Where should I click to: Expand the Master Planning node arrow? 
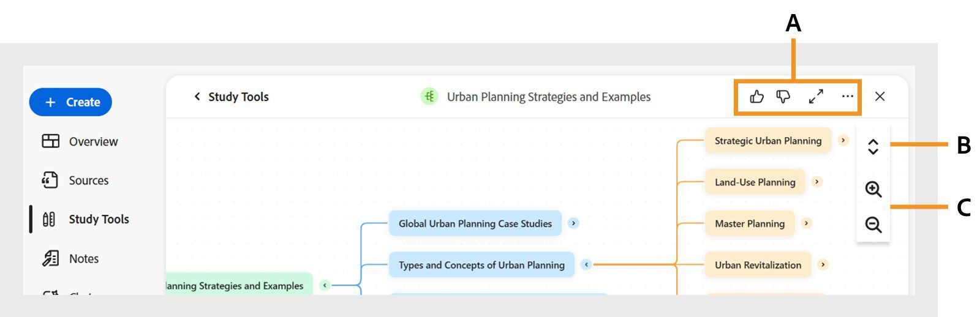tap(806, 223)
